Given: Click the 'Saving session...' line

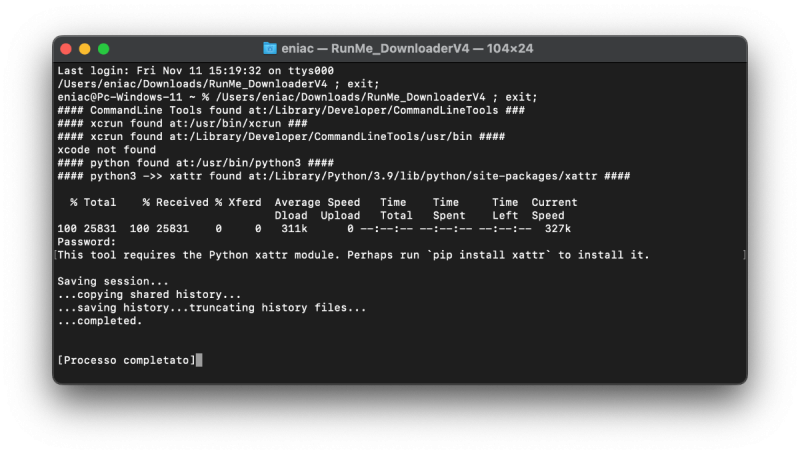Looking at the screenshot, I should (x=113, y=282).
